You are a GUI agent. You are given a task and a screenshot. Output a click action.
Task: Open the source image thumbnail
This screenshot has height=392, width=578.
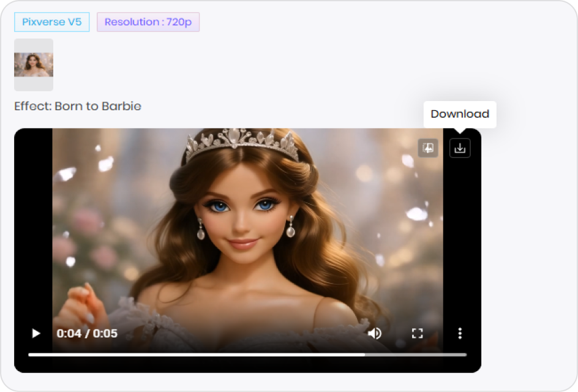pos(34,64)
